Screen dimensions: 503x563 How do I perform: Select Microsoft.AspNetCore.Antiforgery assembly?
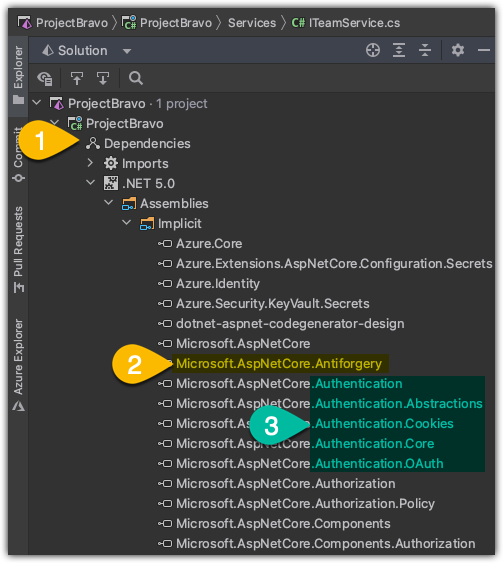point(279,364)
